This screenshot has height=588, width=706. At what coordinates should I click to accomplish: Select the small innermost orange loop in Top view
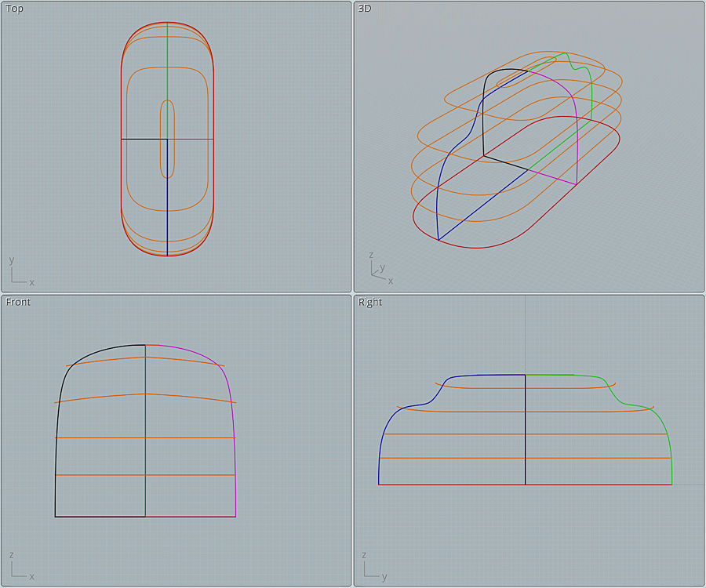pyautogui.click(x=160, y=140)
